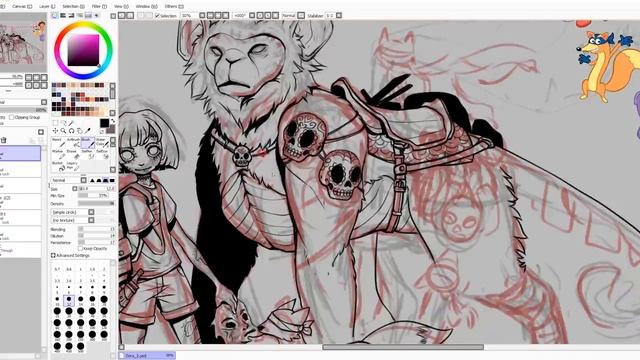The image size is (640, 360).
Task: Select the Hand pan tool
Action: [80, 131]
